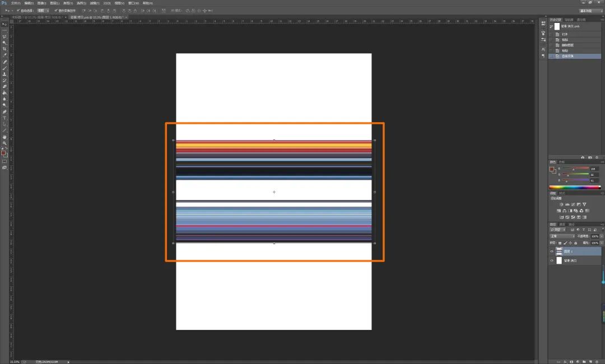This screenshot has height=364, width=605.
Task: Open the 滤镜 (Filter) menu
Action: coord(94,3)
